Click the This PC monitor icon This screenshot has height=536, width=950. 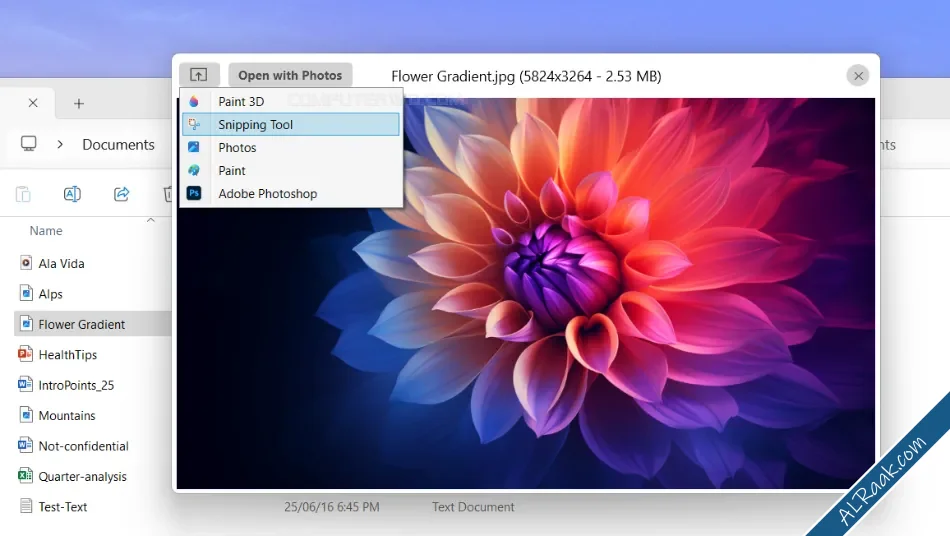pyautogui.click(x=28, y=144)
